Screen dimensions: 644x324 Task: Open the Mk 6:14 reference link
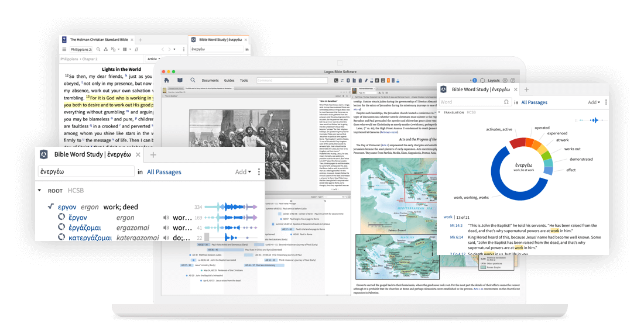point(456,237)
